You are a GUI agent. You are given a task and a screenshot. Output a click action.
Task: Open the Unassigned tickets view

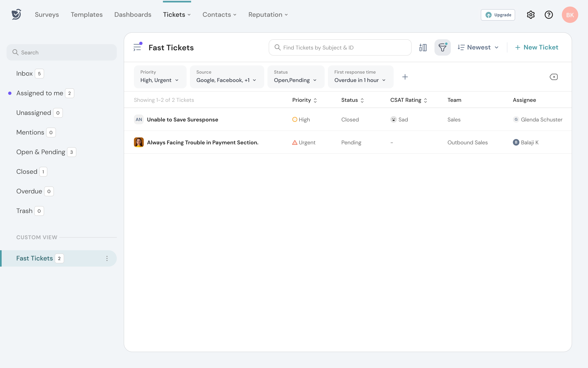(x=39, y=113)
